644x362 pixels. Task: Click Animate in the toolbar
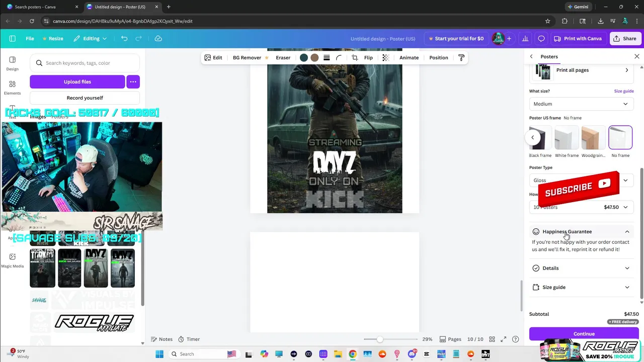coord(409,58)
